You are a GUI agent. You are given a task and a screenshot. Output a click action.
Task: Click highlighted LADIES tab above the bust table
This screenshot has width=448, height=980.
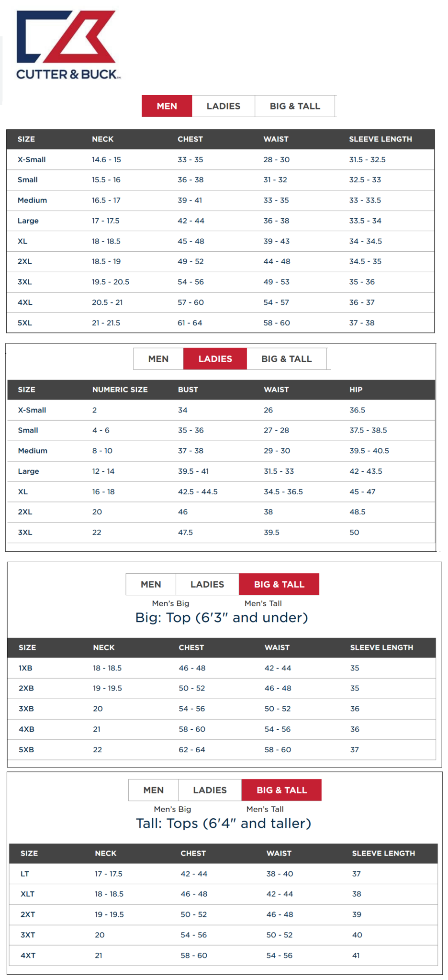click(x=215, y=359)
